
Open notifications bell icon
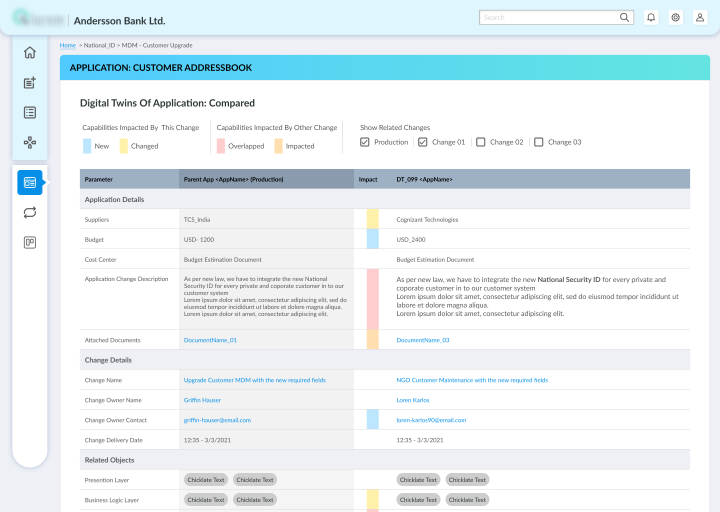(x=651, y=18)
